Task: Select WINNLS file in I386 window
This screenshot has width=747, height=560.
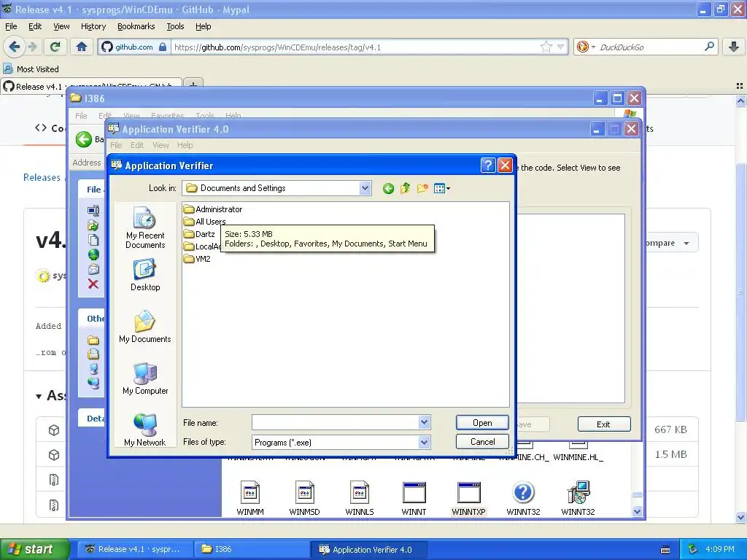Action: coord(359,498)
